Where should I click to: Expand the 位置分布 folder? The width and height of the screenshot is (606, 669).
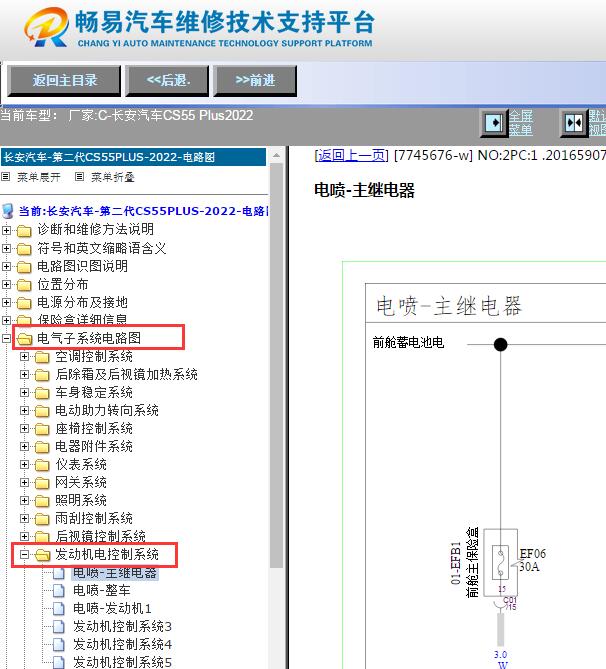point(6,284)
